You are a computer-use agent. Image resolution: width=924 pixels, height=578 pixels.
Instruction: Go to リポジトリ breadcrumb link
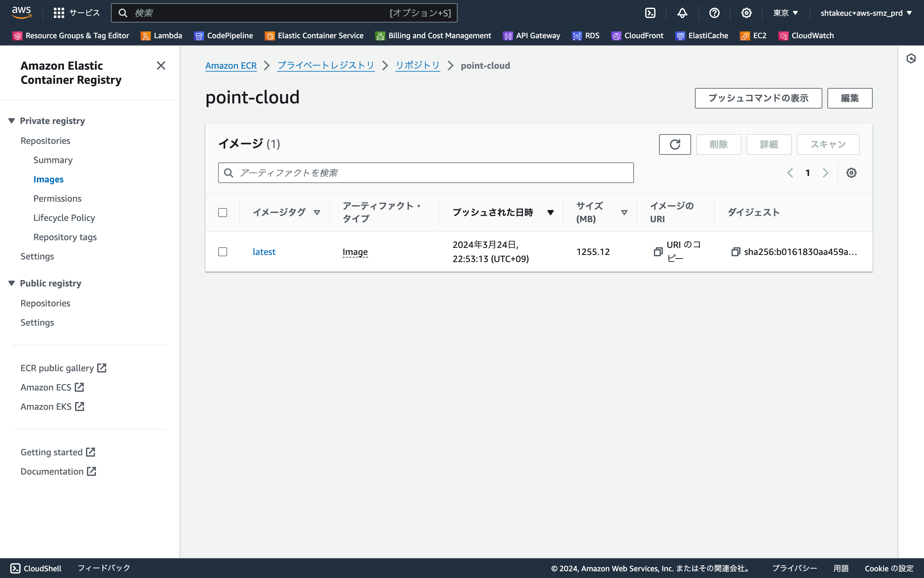click(417, 66)
